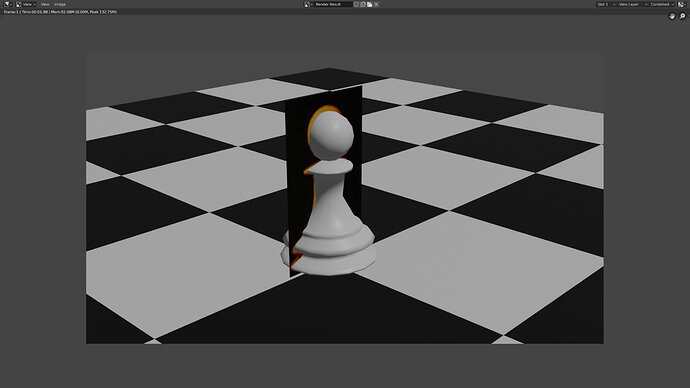The height and width of the screenshot is (388, 690).
Task: Open the View Layer dropdown
Action: [x=632, y=4]
